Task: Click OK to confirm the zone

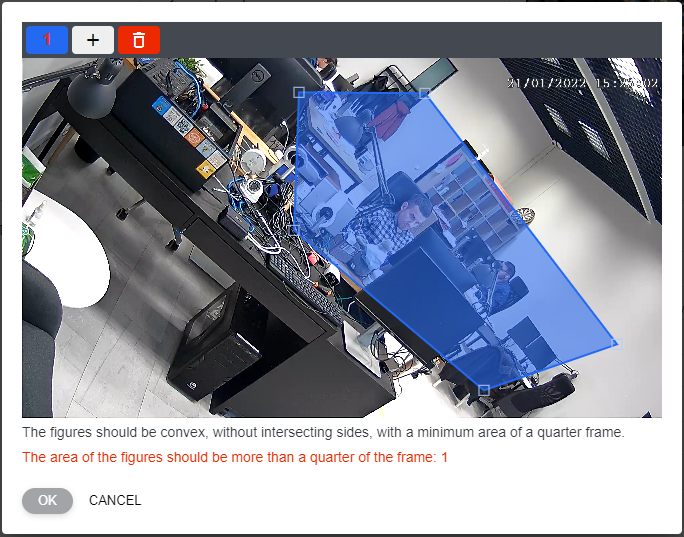Action: coord(47,500)
